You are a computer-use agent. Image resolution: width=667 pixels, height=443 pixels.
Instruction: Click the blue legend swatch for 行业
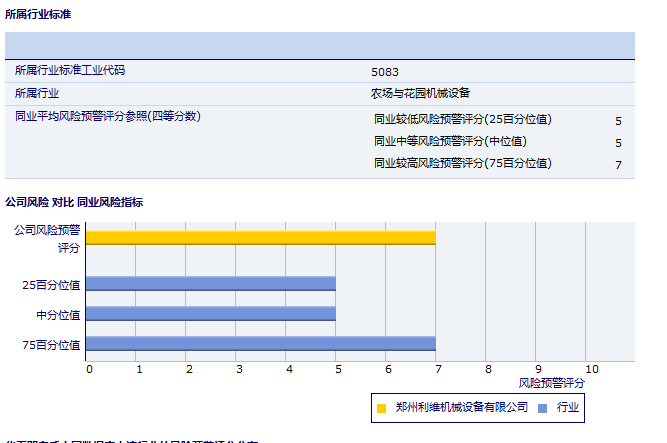pyautogui.click(x=542, y=408)
